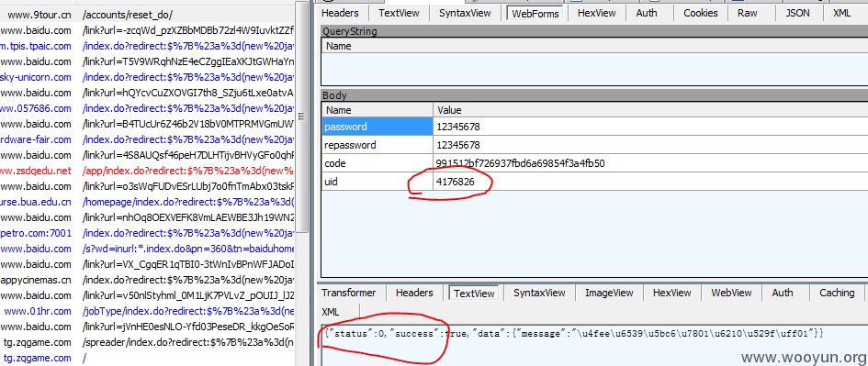Open the response Headers tab
Image resolution: width=868 pixels, height=366 pixels.
(x=414, y=293)
